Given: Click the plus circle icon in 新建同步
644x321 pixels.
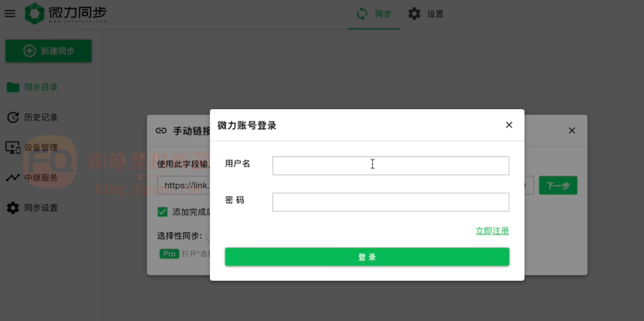Looking at the screenshot, I should click(x=29, y=51).
